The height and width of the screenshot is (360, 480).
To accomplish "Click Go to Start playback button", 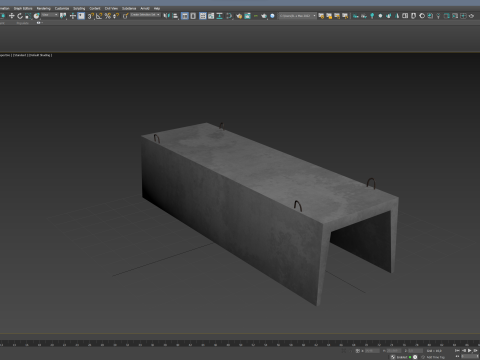I will [457, 351].
